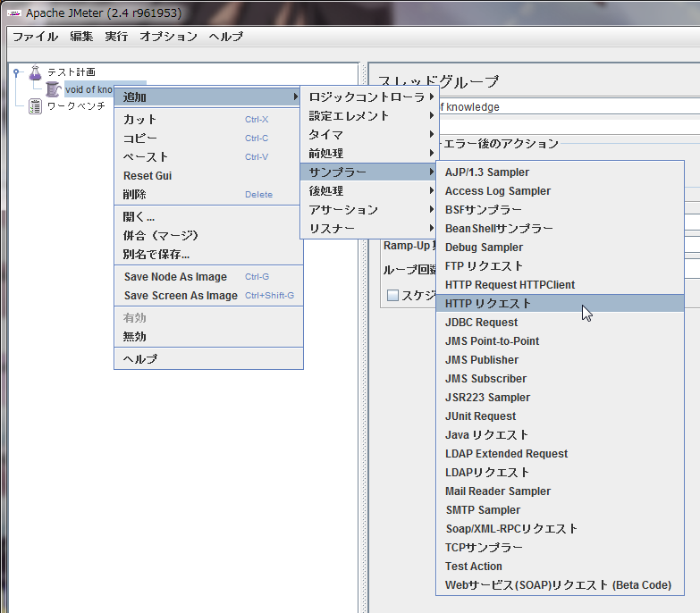
Task: Open the 編集 menu
Action: pyautogui.click(x=81, y=36)
